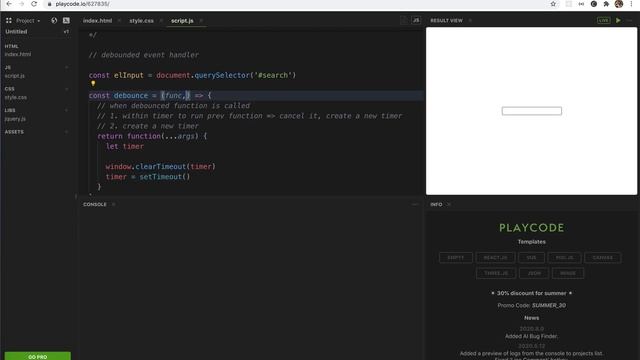Choose the REACT.JS template
Image resolution: width=640 pixels, height=360 pixels.
tap(495, 258)
